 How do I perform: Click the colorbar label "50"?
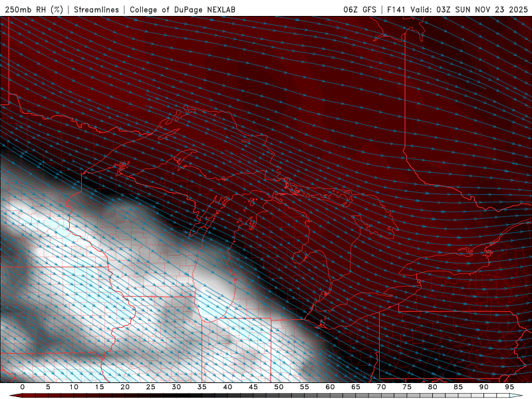coord(279,387)
